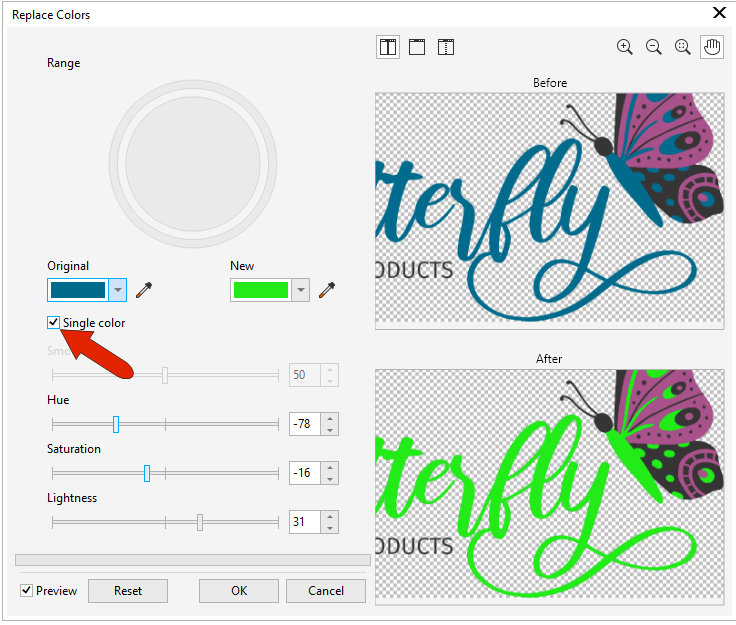
Task: Pick the New color with the eyedropper
Action: pyautogui.click(x=327, y=290)
